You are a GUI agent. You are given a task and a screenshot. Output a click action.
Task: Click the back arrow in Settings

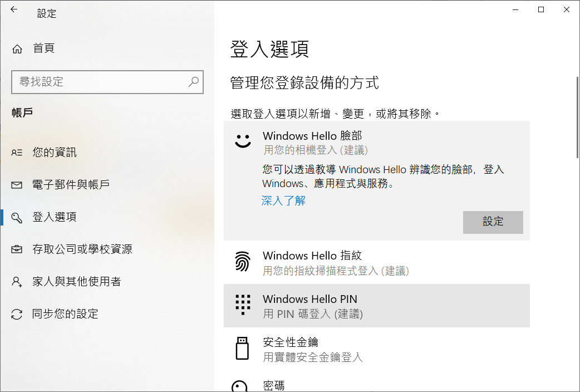[x=14, y=9]
